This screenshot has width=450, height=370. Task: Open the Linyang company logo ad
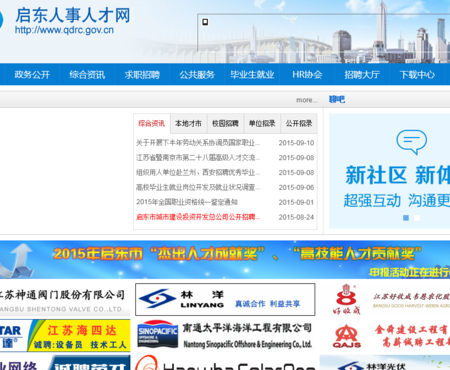225,299
